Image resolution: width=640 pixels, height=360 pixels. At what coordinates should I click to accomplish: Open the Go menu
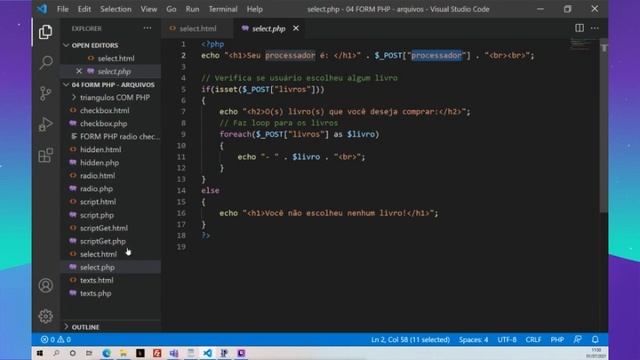171,9
